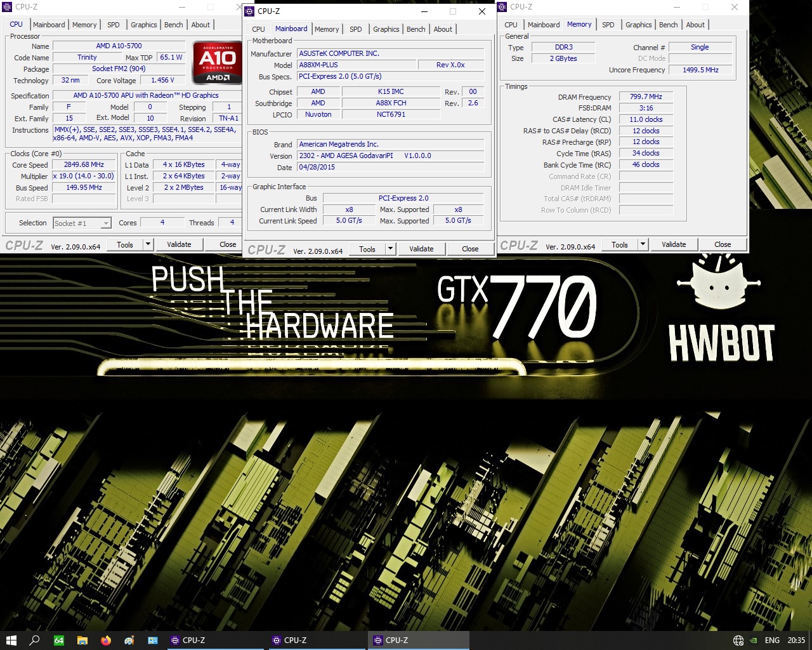The image size is (812, 650).
Task: Open SPD tab in Mainboard window
Action: 356,29
